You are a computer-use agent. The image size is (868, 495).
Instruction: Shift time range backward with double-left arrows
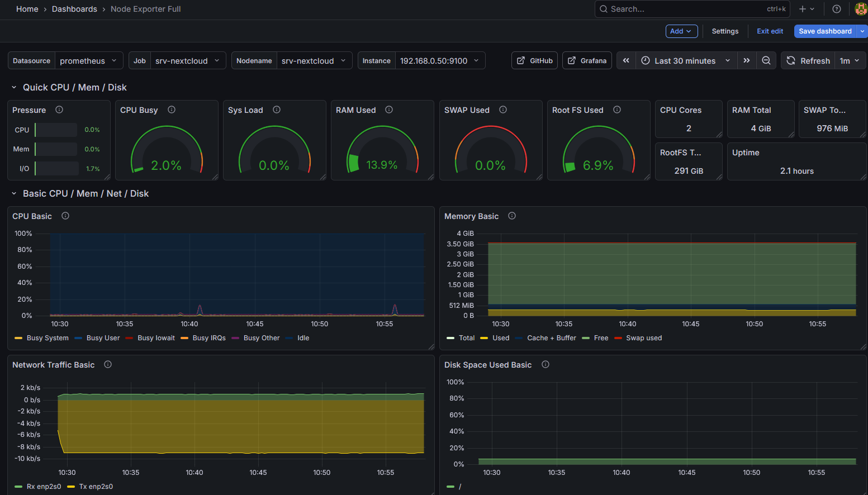tap(625, 60)
